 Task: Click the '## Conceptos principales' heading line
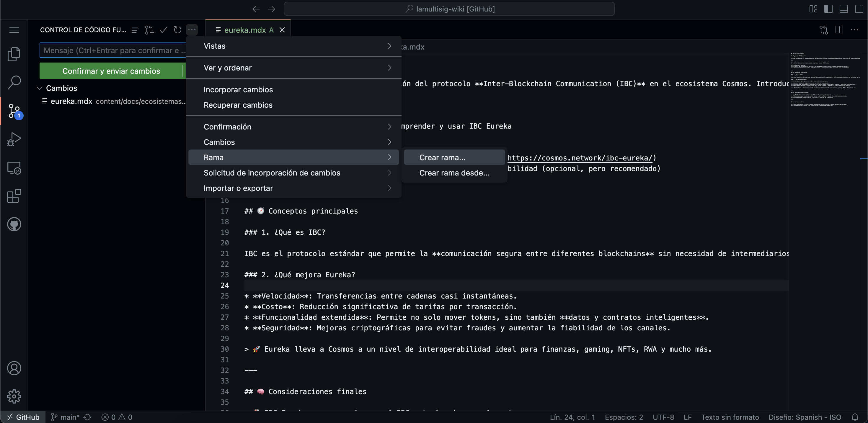(301, 211)
